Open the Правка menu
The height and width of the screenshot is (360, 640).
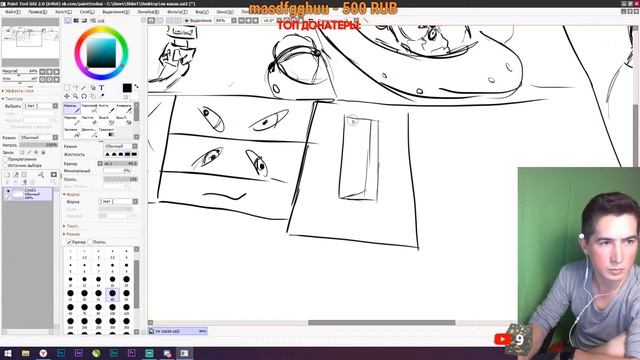(x=38, y=12)
